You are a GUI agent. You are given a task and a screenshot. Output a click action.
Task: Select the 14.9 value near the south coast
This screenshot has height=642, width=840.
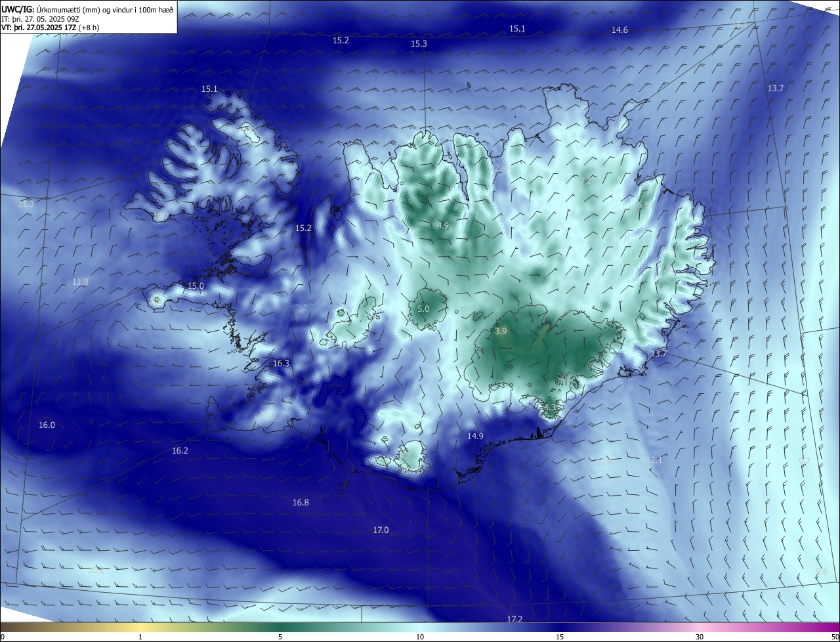475,436
